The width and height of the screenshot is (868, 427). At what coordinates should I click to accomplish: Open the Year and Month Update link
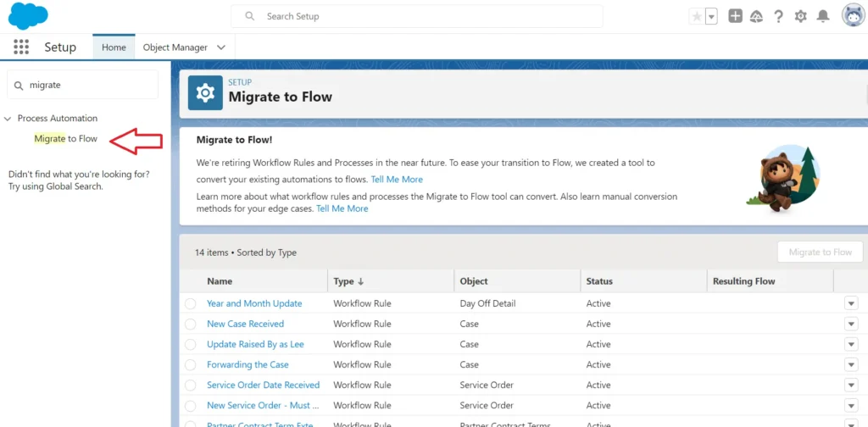tap(254, 303)
